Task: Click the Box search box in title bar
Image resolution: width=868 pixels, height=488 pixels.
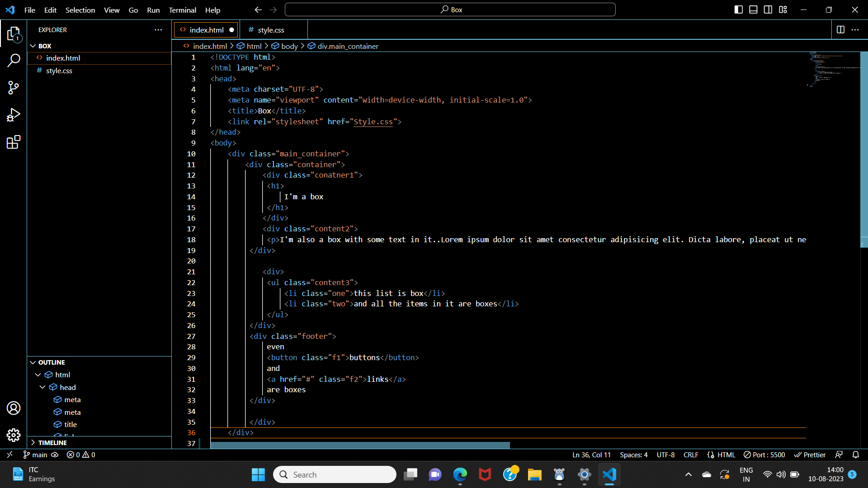Action: pos(450,9)
